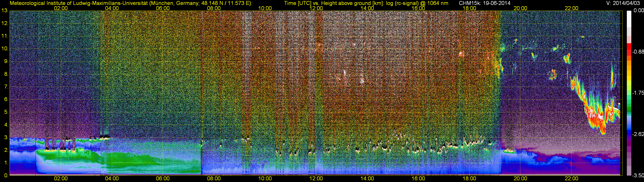Click the 08:00 label on the bottom time axis
Image resolution: width=644 pixels, height=182 pixels.
point(214,179)
